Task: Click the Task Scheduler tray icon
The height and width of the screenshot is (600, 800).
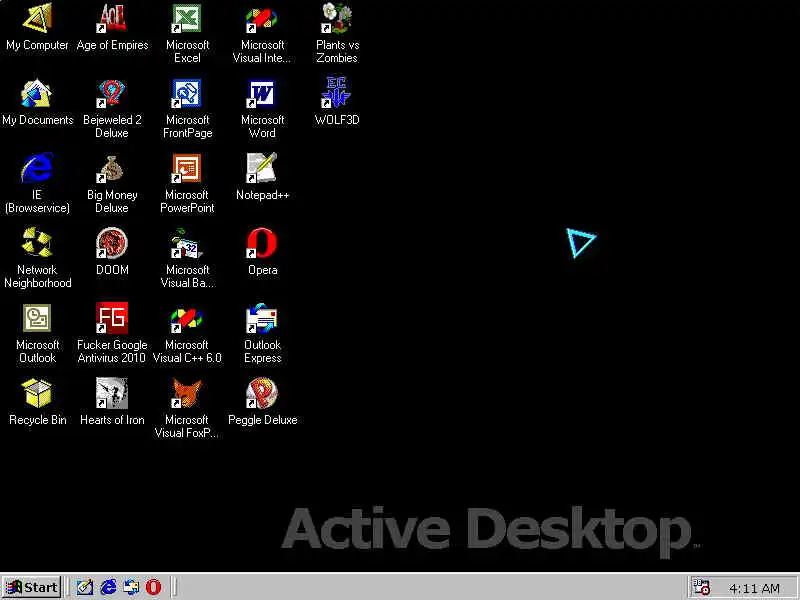Action: [701, 587]
